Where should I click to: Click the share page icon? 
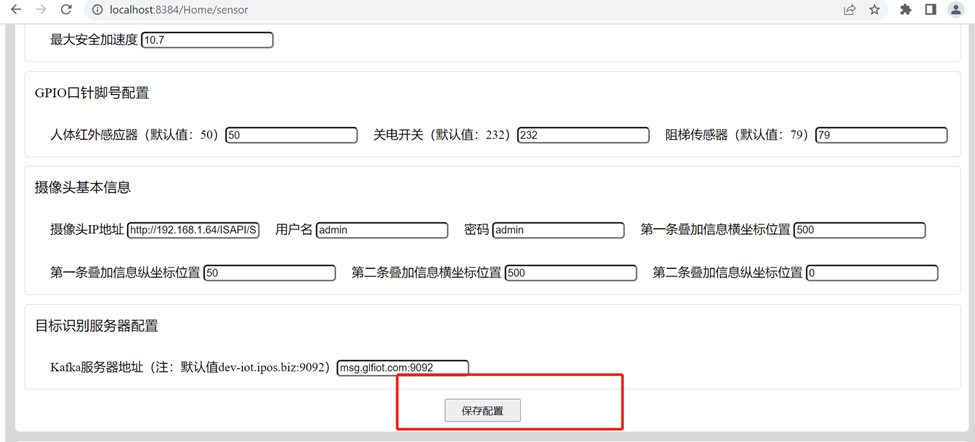(x=849, y=10)
